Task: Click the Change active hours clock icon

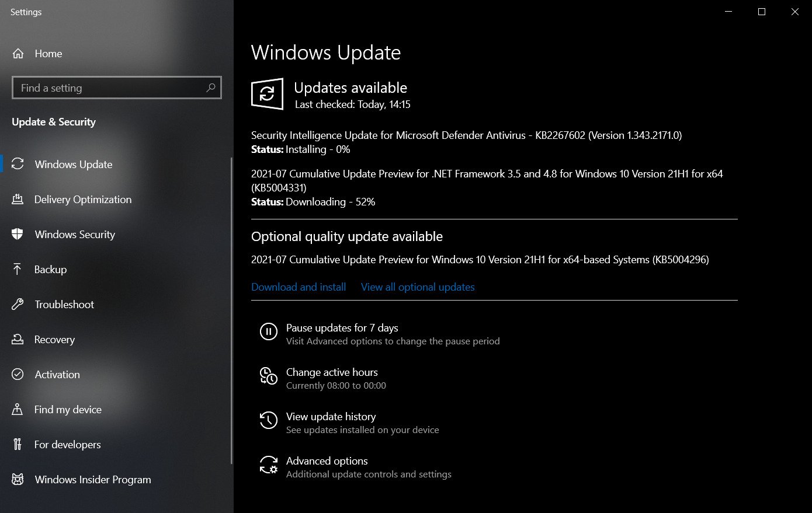Action: pyautogui.click(x=268, y=376)
